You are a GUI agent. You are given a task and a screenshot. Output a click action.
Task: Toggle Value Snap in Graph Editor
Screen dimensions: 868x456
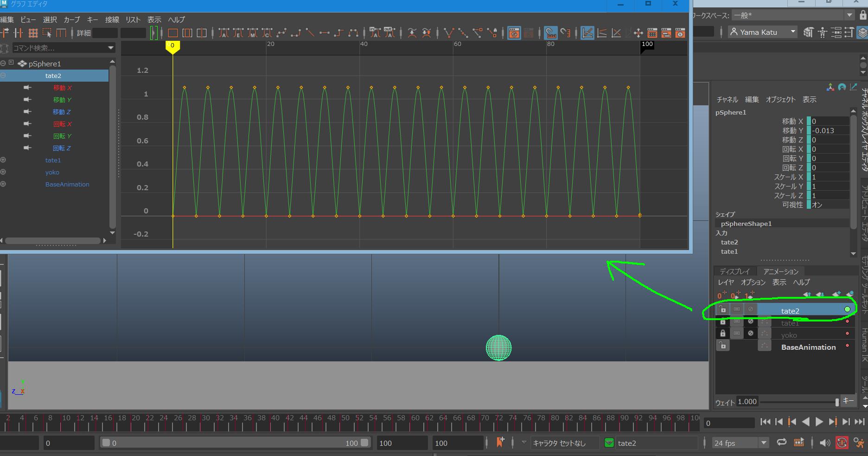tap(565, 32)
